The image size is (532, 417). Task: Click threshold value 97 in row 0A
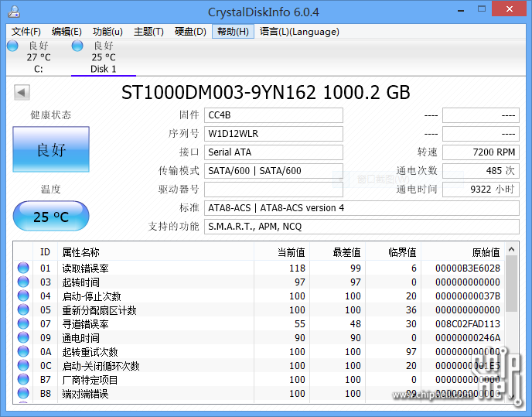pyautogui.click(x=411, y=352)
